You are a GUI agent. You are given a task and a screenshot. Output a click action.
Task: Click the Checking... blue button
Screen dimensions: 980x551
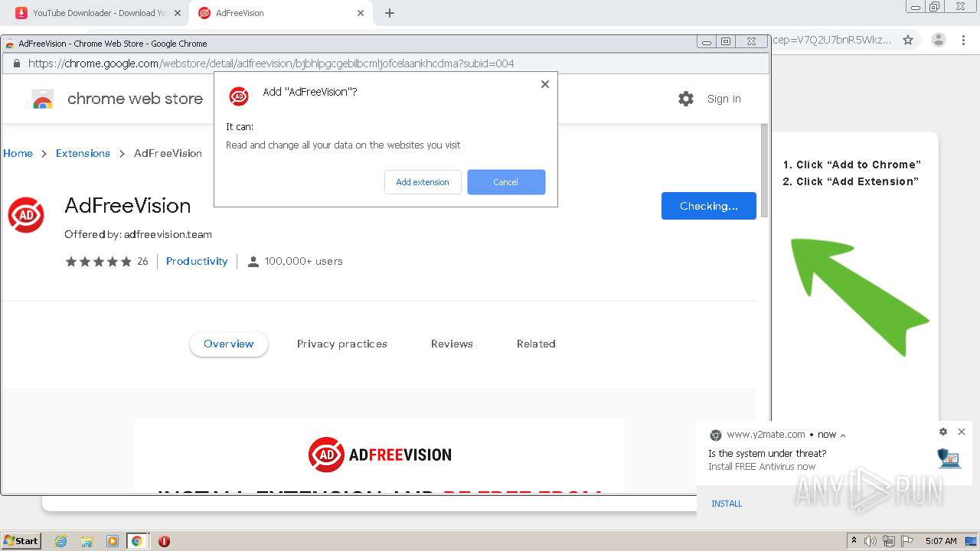point(709,206)
